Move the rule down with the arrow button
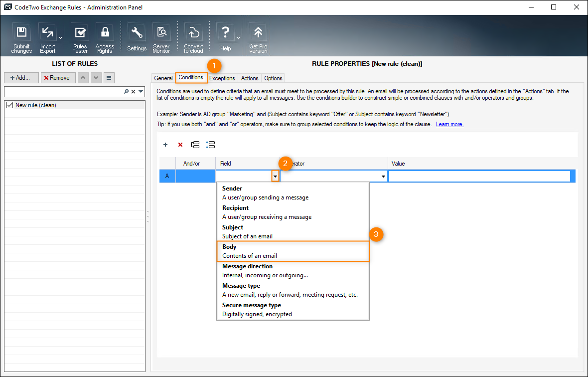 click(96, 78)
